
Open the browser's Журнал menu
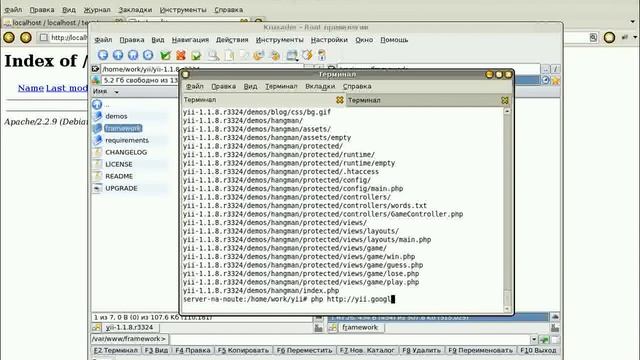point(97,10)
